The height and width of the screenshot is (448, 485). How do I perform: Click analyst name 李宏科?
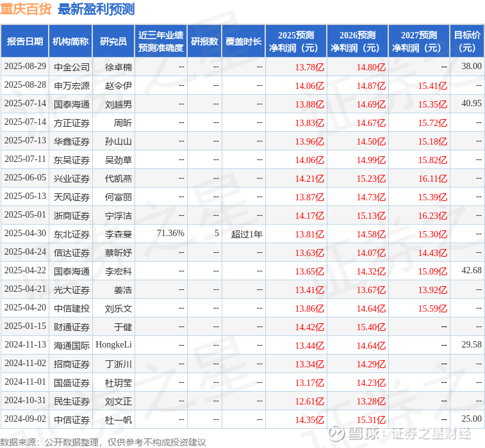(x=119, y=271)
